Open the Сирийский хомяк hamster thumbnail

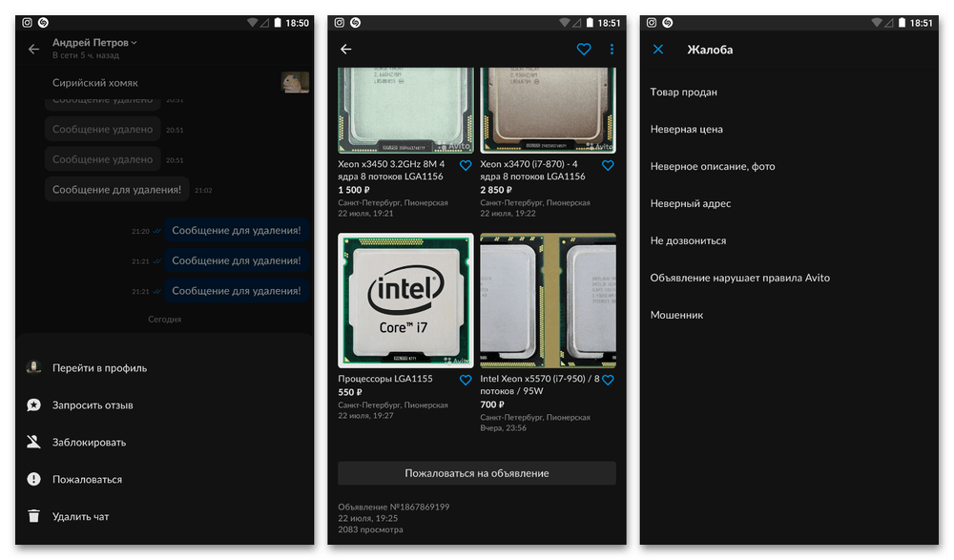(x=295, y=83)
